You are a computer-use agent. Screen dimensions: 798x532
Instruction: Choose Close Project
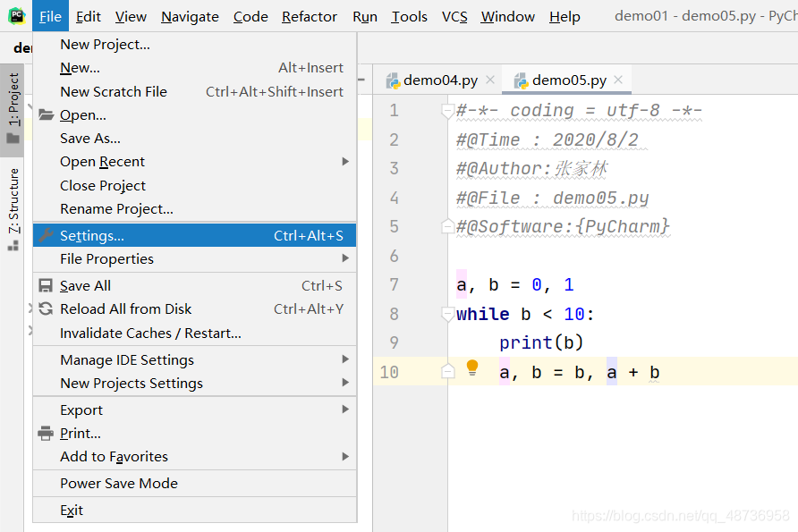click(x=194, y=186)
